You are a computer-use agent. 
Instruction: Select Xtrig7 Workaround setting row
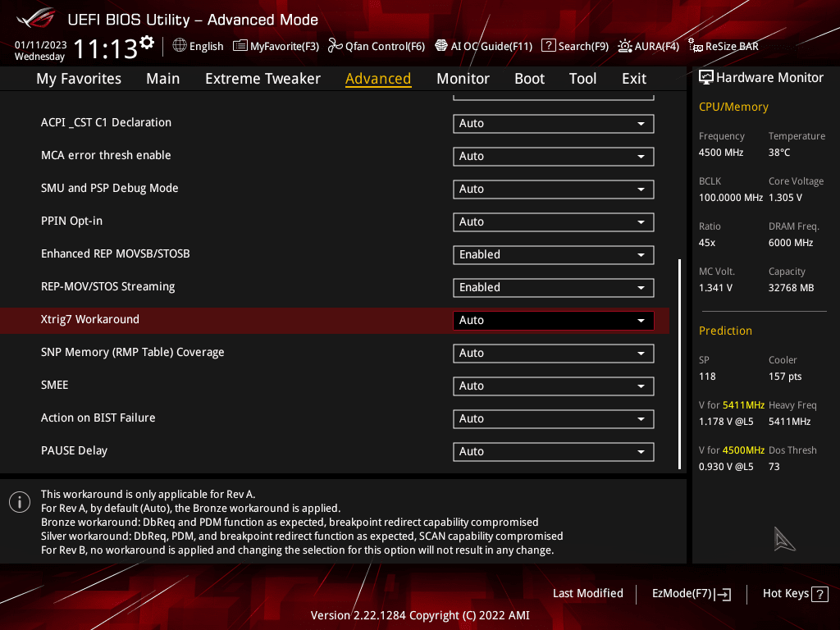click(x=335, y=321)
